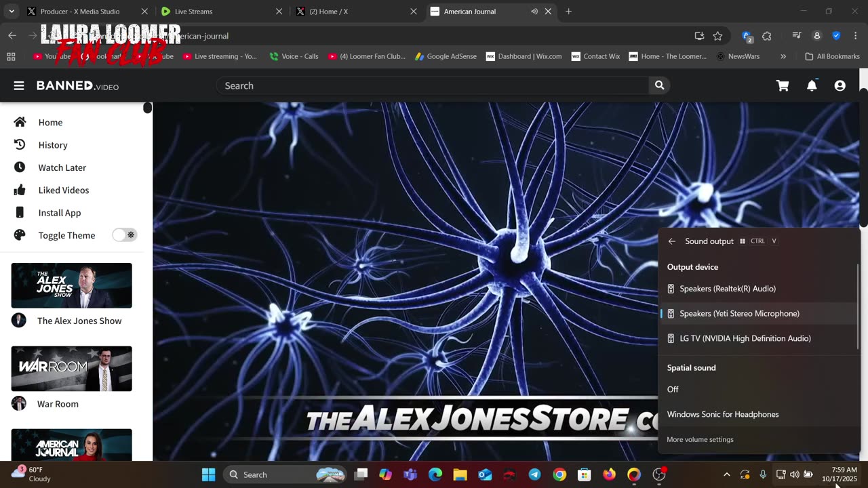The image size is (868, 488).
Task: Click the sidebar scrollbar thumb
Action: pos(147,108)
